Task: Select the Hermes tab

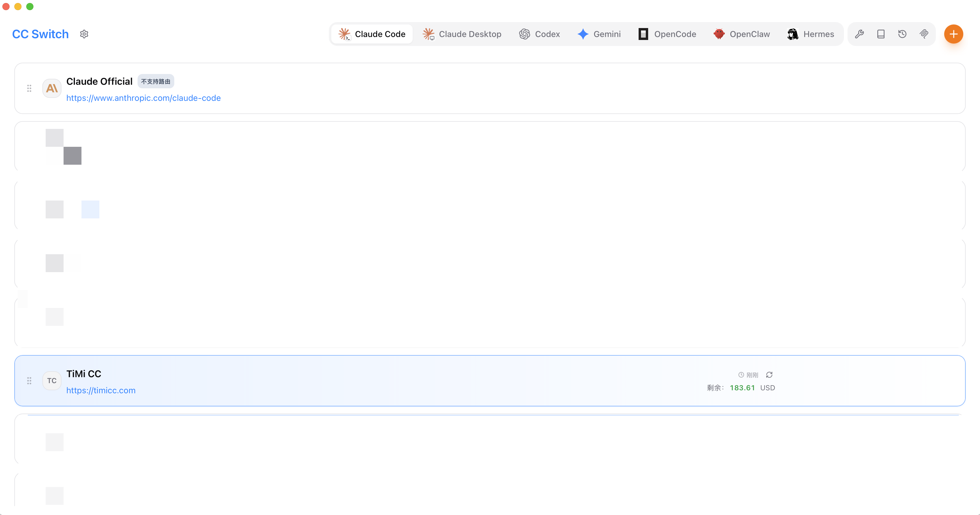Action: [x=811, y=34]
